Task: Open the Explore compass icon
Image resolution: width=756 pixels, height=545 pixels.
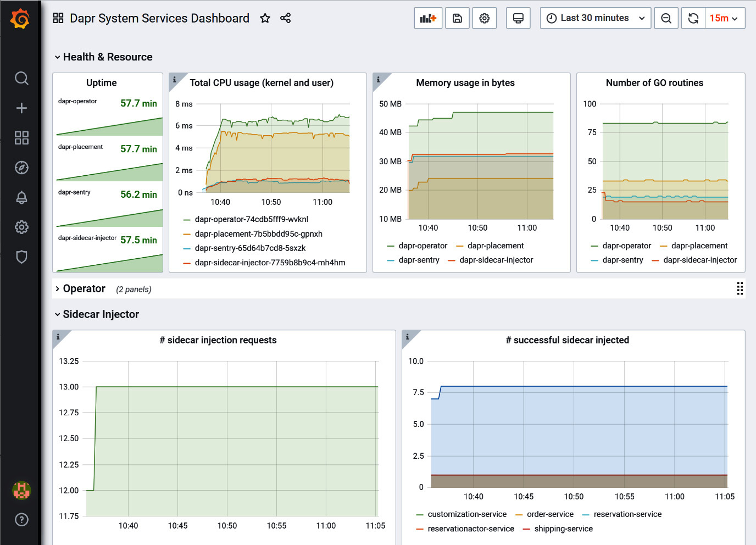Action: pos(21,168)
